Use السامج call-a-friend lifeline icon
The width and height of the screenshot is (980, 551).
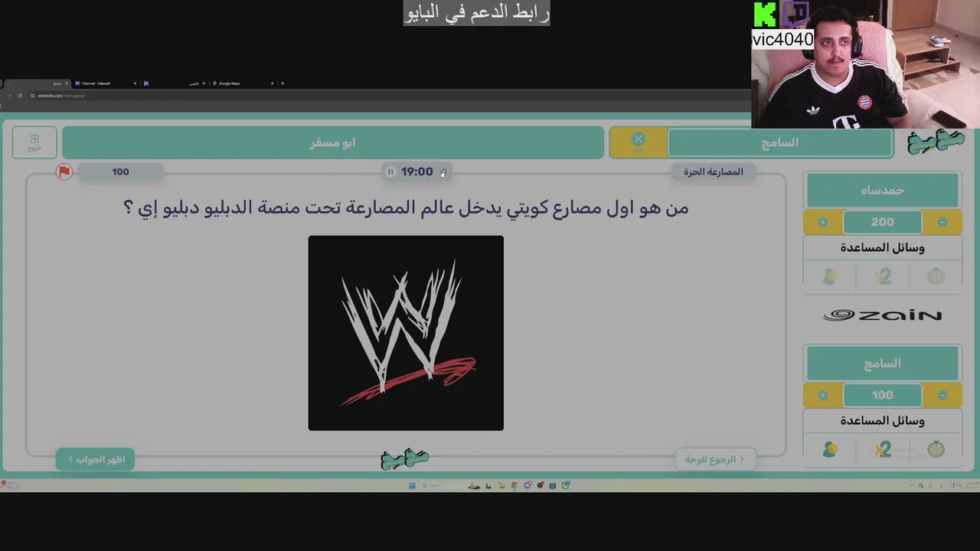(830, 450)
